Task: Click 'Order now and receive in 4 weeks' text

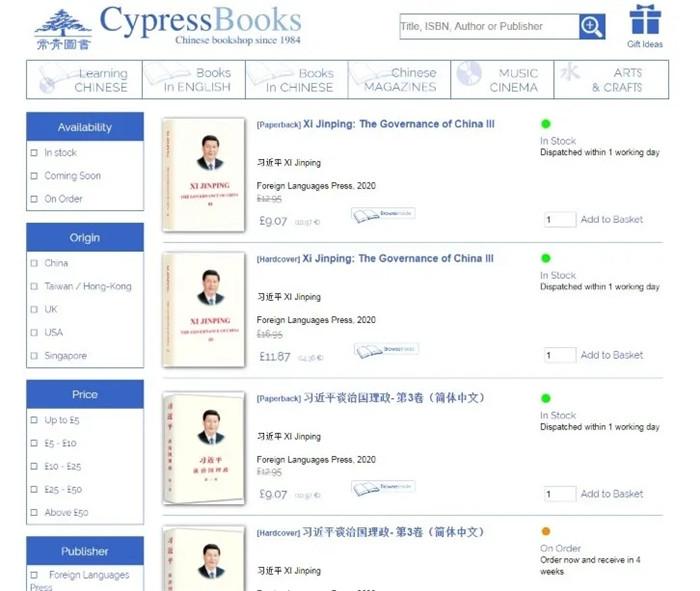Action: pos(590,566)
